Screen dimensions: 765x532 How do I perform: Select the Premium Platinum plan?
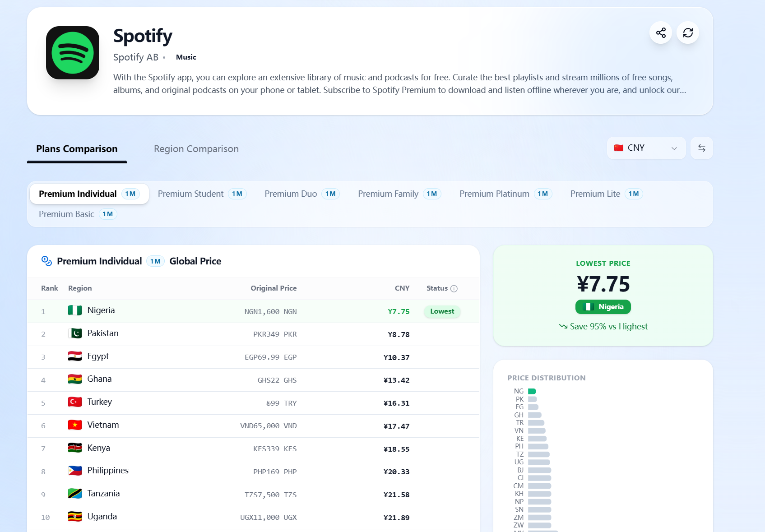coord(505,194)
